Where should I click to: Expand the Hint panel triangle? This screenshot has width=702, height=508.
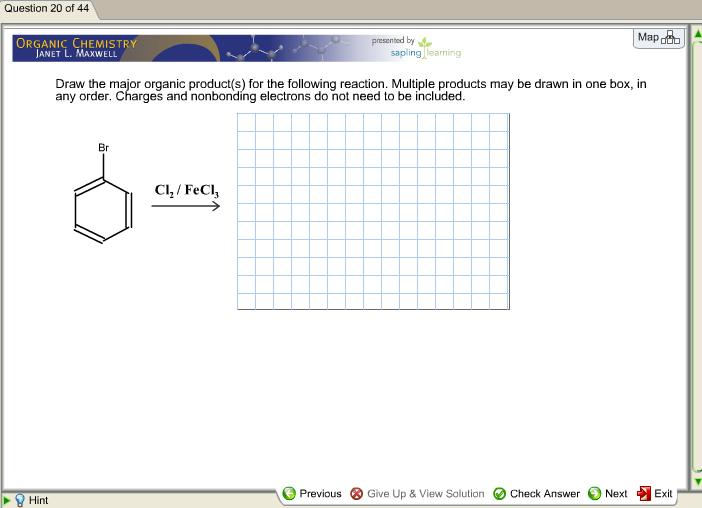[x=7, y=499]
